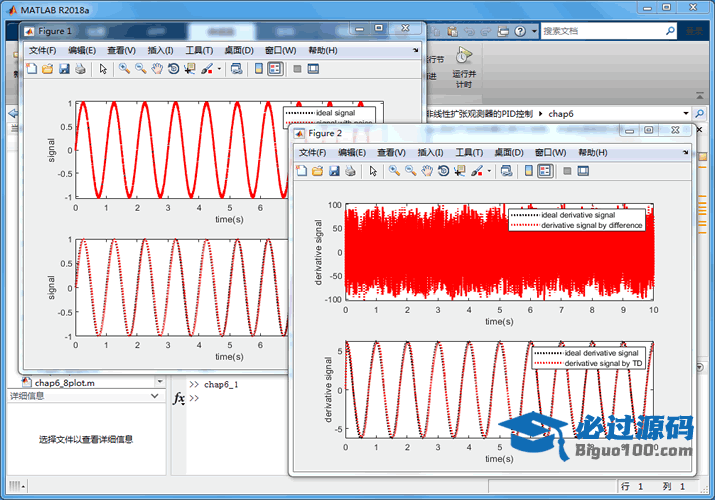This screenshot has height=500, width=715.
Task: Select Zoom Out tool in Figure 1
Action: [140, 69]
